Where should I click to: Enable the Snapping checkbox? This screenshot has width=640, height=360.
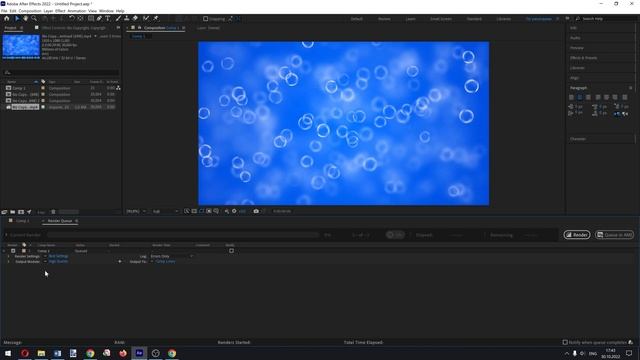205,18
